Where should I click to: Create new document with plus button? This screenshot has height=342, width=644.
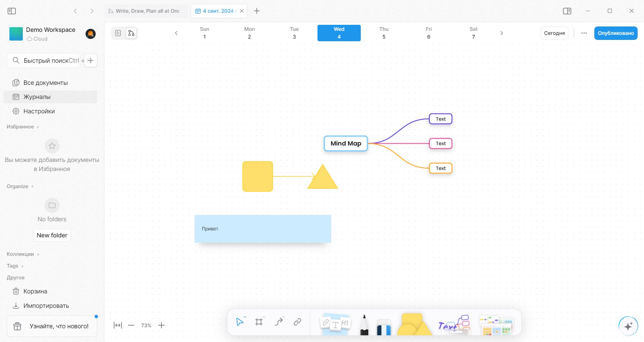point(91,61)
